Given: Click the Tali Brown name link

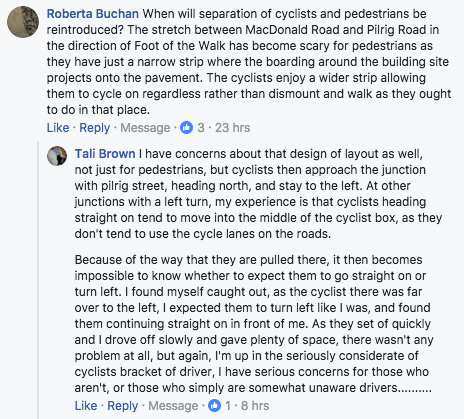Looking at the screenshot, I should click(105, 154).
